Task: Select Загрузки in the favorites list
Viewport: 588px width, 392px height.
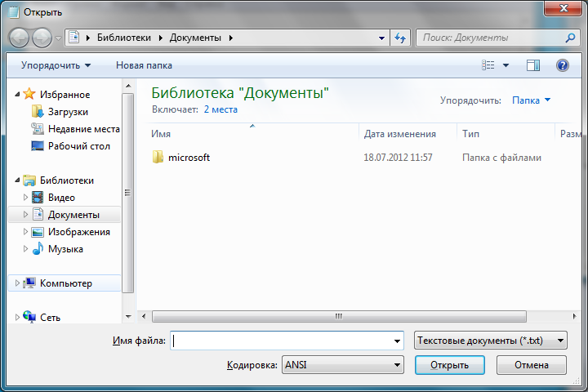Action: 68,112
